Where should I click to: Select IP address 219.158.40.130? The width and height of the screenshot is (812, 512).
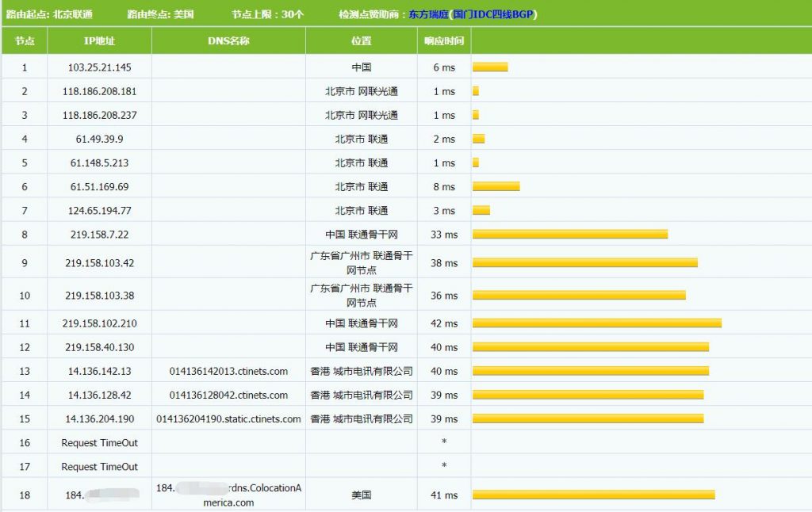(x=99, y=347)
